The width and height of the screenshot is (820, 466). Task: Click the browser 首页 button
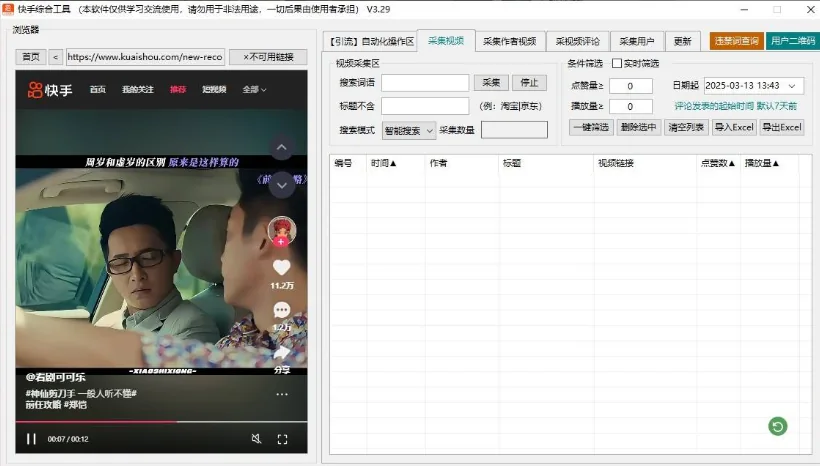click(31, 56)
